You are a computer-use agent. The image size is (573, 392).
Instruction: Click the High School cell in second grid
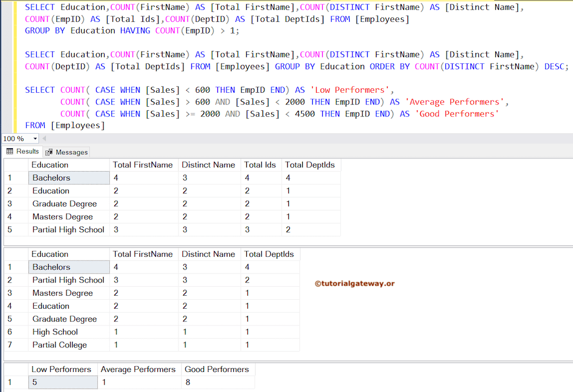click(x=54, y=332)
